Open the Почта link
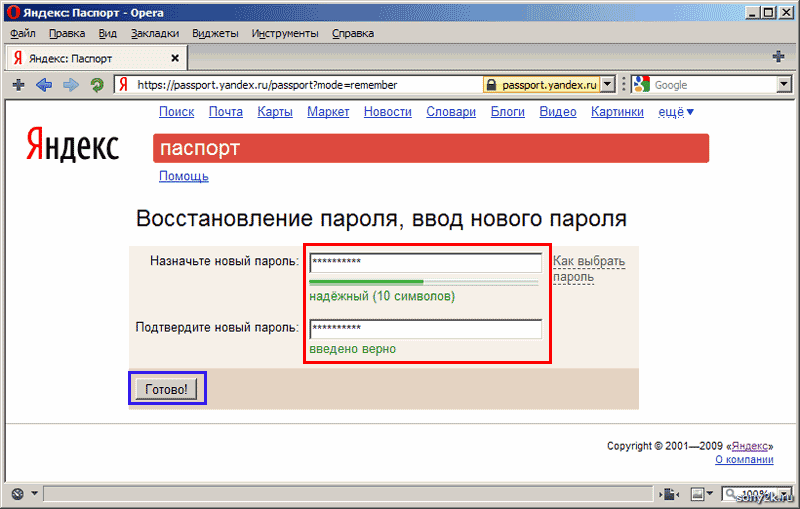800x509 pixels. pyautogui.click(x=226, y=112)
